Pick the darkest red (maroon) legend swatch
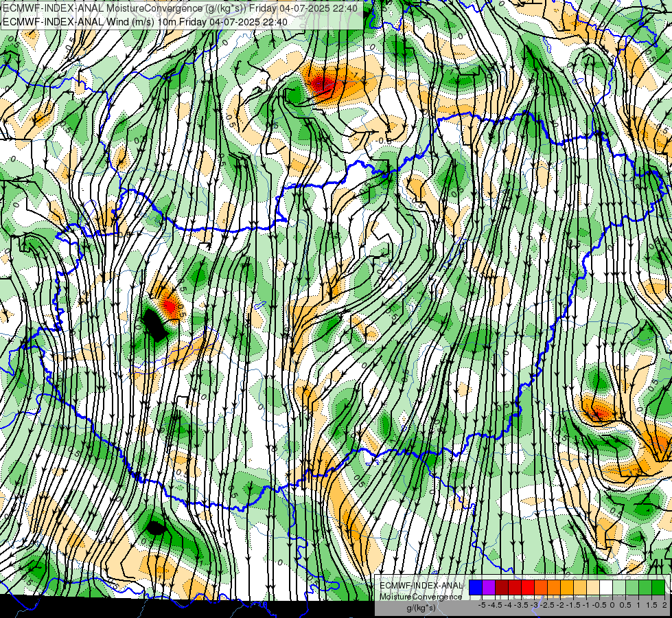The width and height of the screenshot is (672, 618). [x=502, y=588]
